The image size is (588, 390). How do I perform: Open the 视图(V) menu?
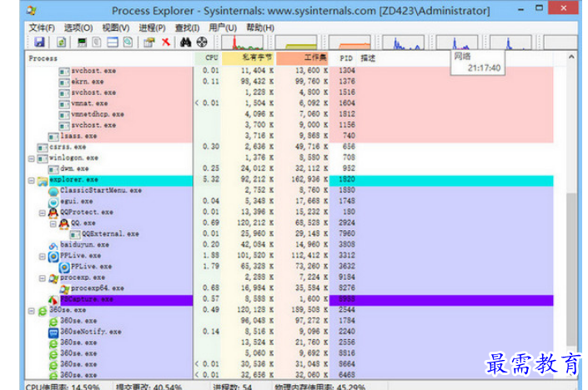pos(116,27)
